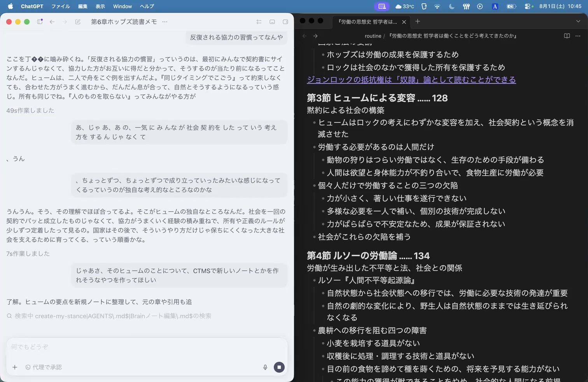The image size is (588, 382).
Task: Click the routine breadcrumb folder
Action: pos(373,36)
